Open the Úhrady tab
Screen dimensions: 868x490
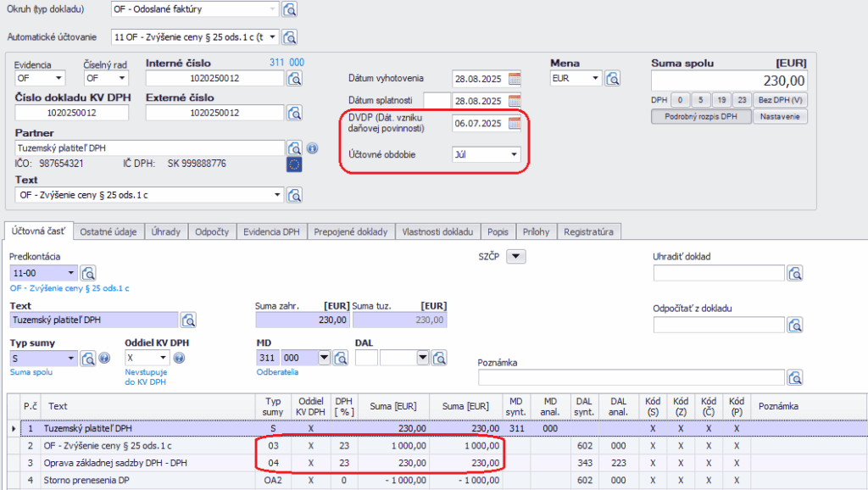click(x=166, y=231)
